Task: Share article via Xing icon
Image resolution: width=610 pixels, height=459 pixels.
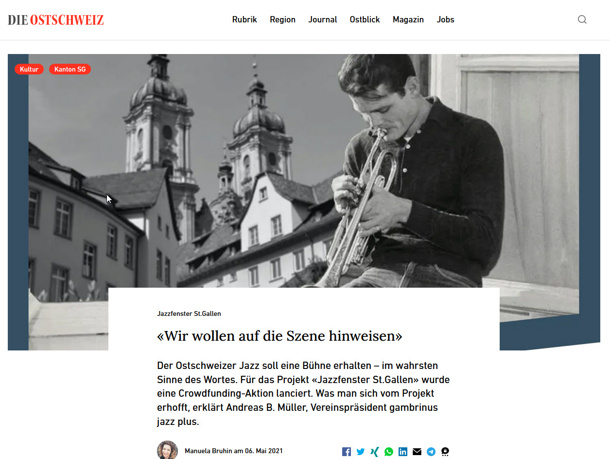Action: click(375, 452)
